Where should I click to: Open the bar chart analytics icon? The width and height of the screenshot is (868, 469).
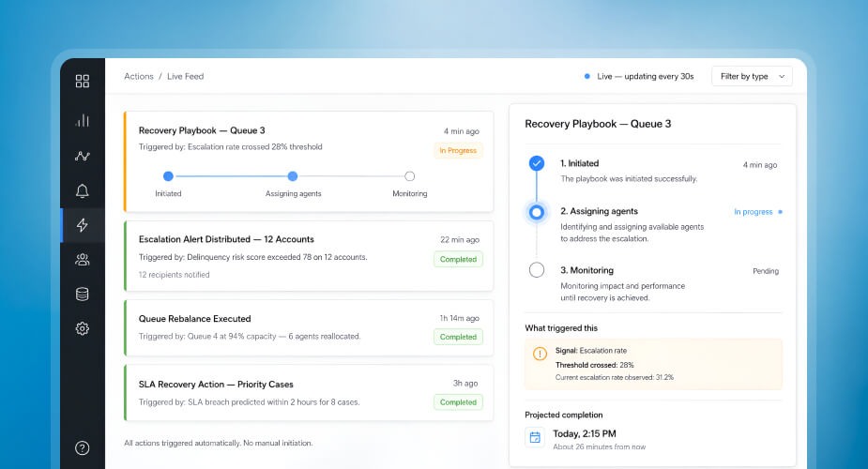coord(82,120)
